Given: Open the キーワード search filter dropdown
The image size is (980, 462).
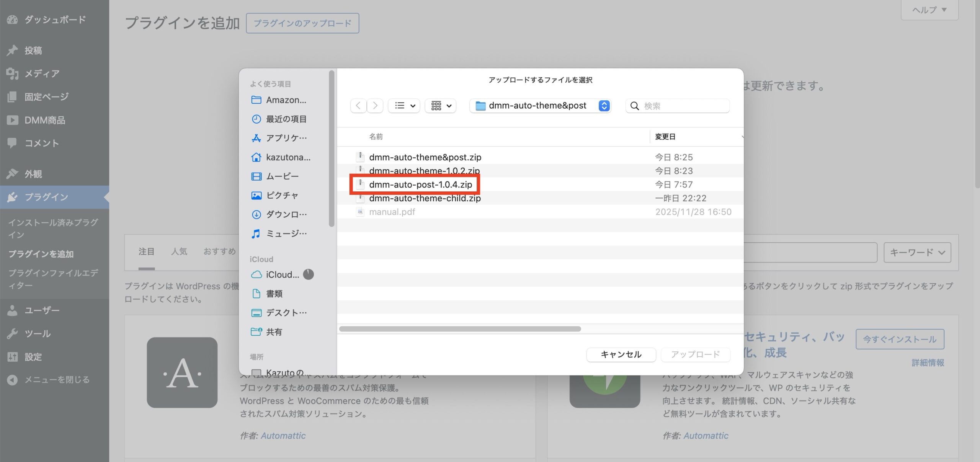Looking at the screenshot, I should click(x=917, y=252).
